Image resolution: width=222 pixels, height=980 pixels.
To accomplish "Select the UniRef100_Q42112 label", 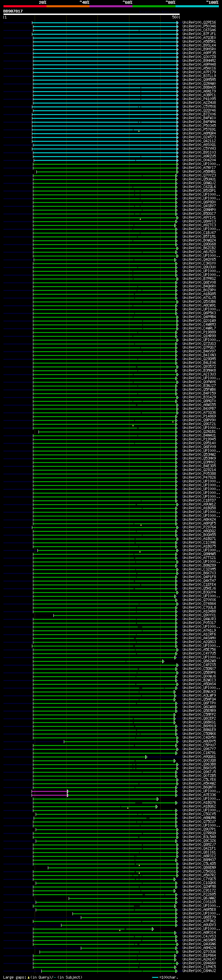I will point(199,141).
